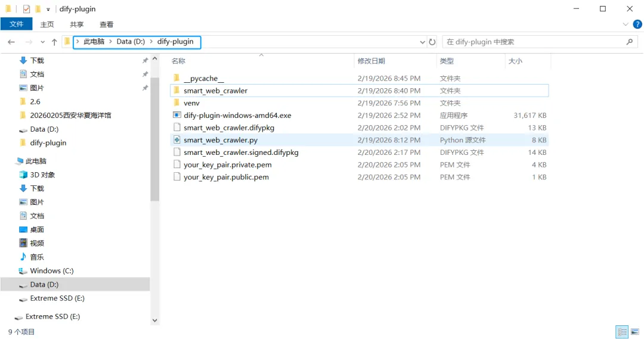Select file name smart_web_crawler.signed.difypkg
The image size is (644, 339).
(x=241, y=153)
